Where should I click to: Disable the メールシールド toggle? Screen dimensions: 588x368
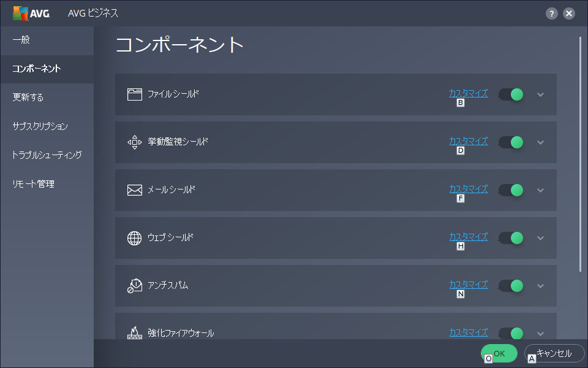(x=511, y=190)
